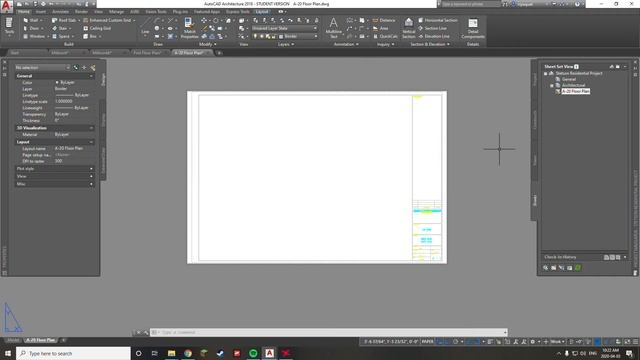Select General subset in Sheet Set View
640x360 pixels.
tap(569, 79)
